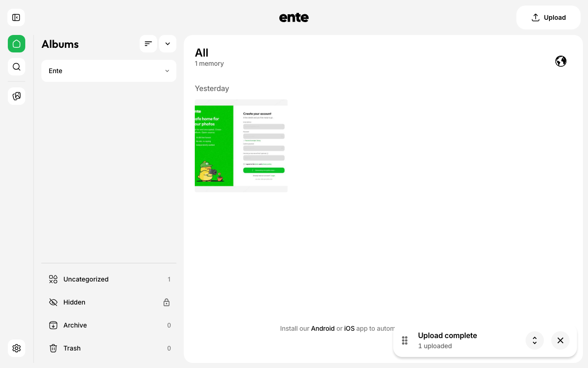
Task: Open the Archive collection
Action: tap(109, 325)
